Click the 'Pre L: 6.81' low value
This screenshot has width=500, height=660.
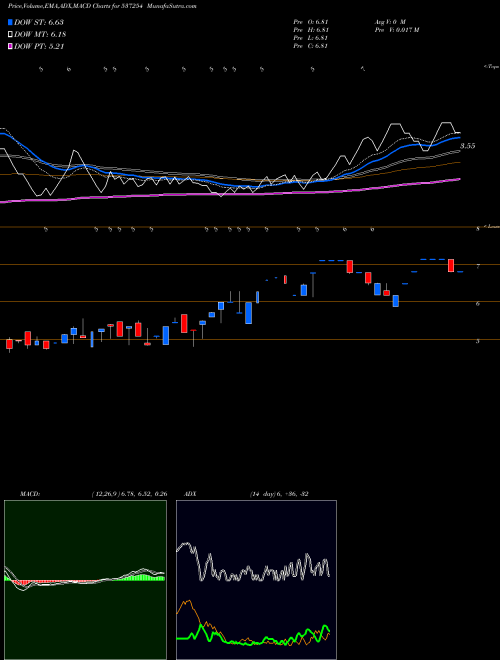pyautogui.click(x=311, y=38)
